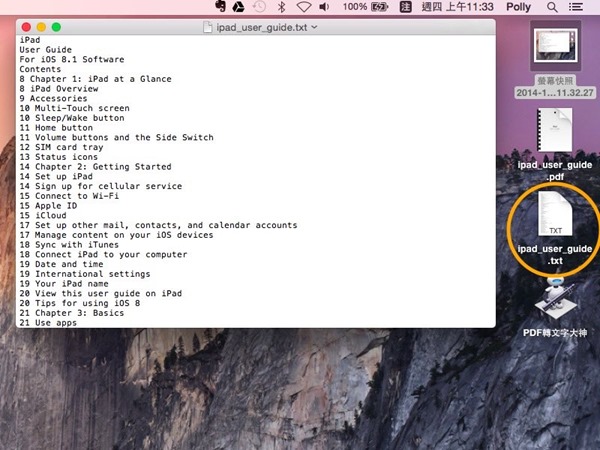Click the '19 Date and time' line
Viewport: 600px width, 450px height.
(x=61, y=264)
